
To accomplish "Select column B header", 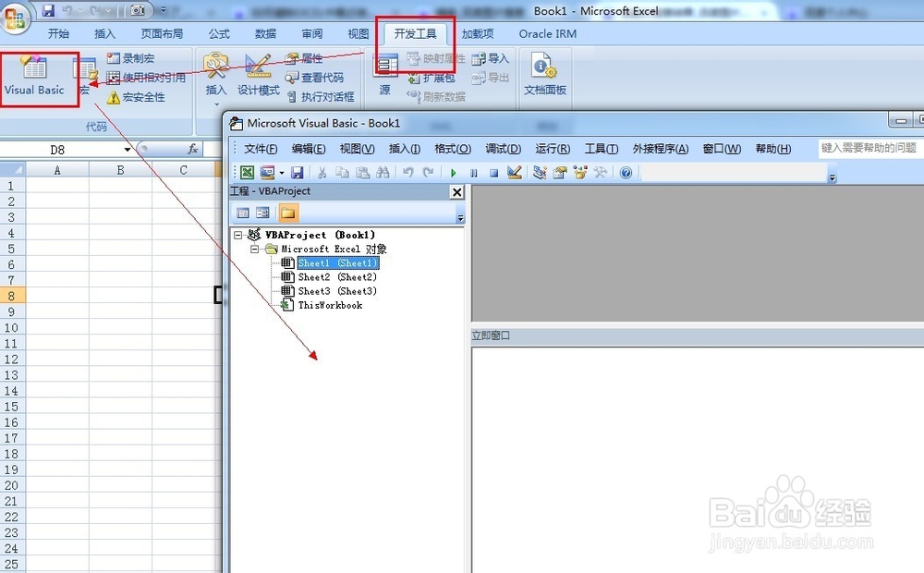I will coord(120,170).
